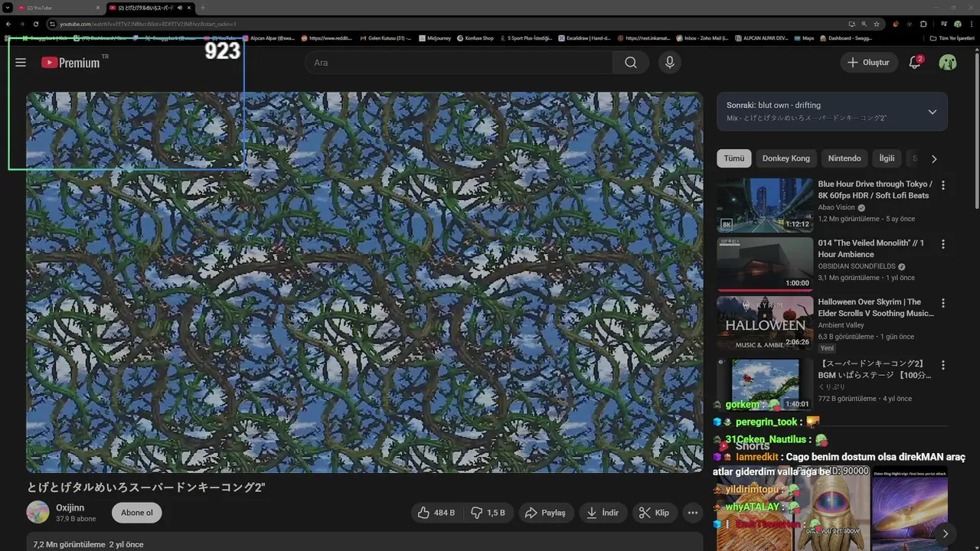Open the Halloween Over Skyrim thumbnail
Image resolution: width=980 pixels, height=551 pixels.
pos(765,323)
